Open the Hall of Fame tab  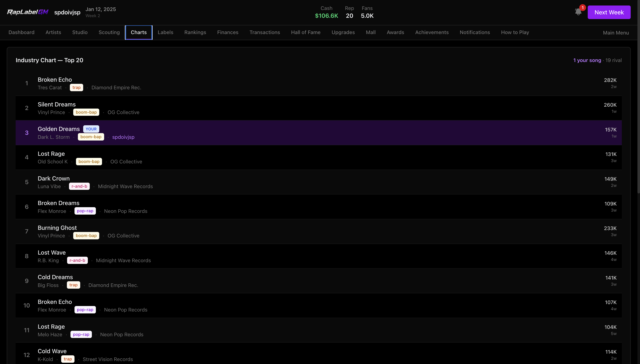(x=306, y=32)
